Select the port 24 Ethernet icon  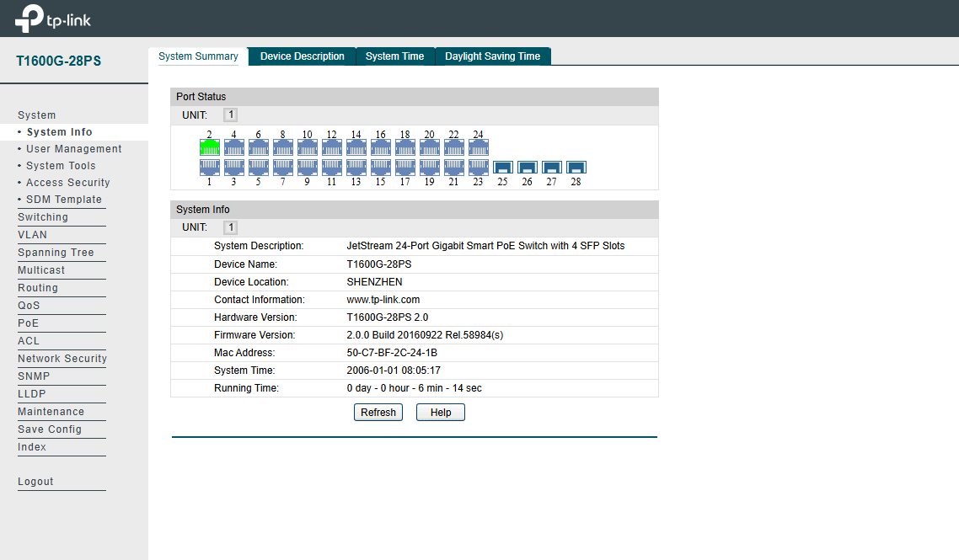click(478, 147)
